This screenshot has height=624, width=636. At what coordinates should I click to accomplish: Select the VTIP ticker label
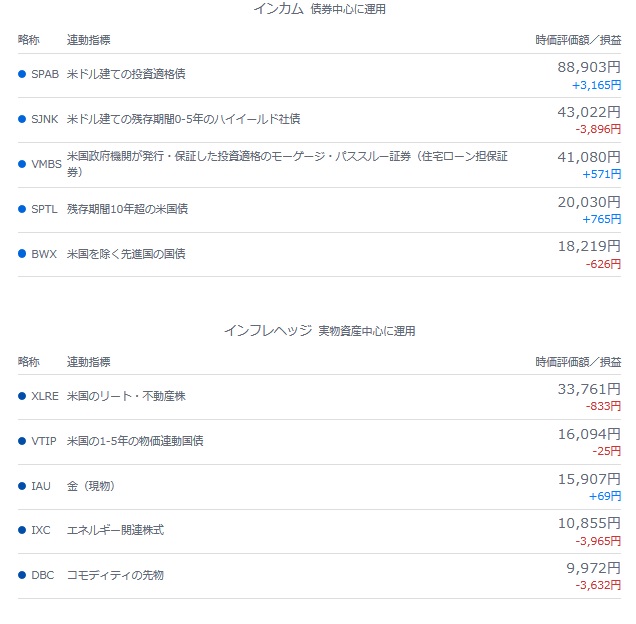pyautogui.click(x=44, y=441)
